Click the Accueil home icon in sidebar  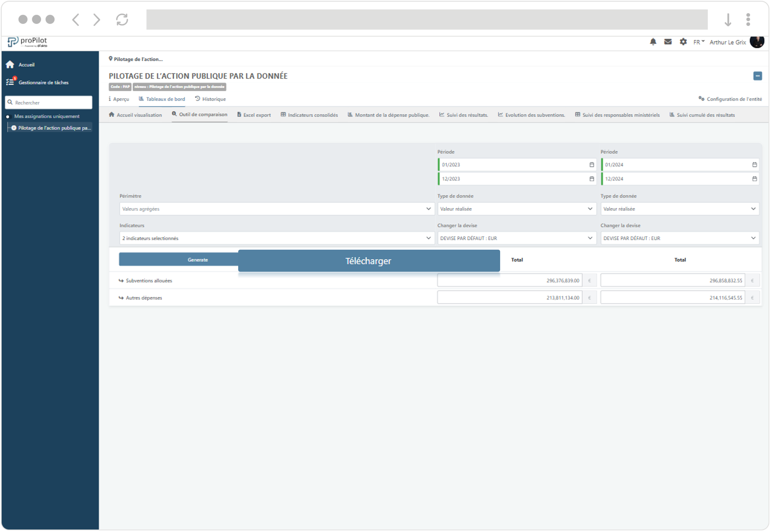(x=10, y=65)
